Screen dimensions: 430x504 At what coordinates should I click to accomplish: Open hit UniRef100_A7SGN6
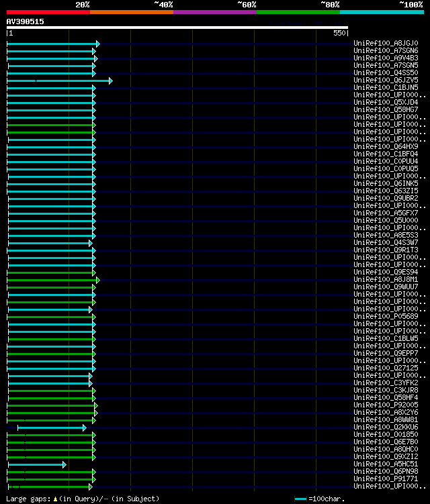pos(386,50)
